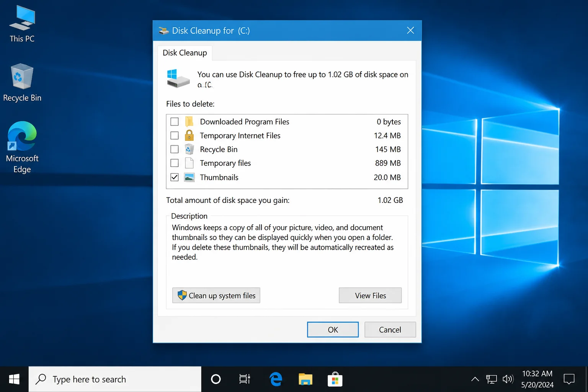Click the Disk Cleanup title bar icon

point(164,31)
